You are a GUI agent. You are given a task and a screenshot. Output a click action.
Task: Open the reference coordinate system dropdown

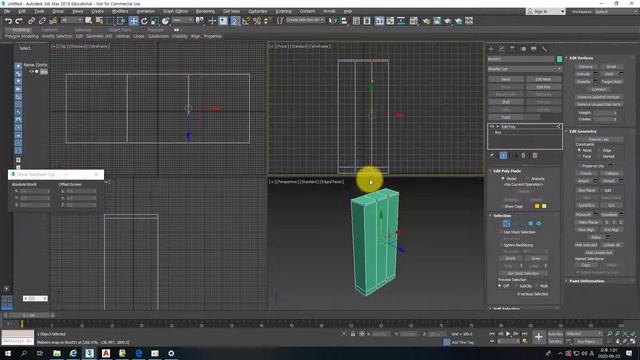click(182, 20)
